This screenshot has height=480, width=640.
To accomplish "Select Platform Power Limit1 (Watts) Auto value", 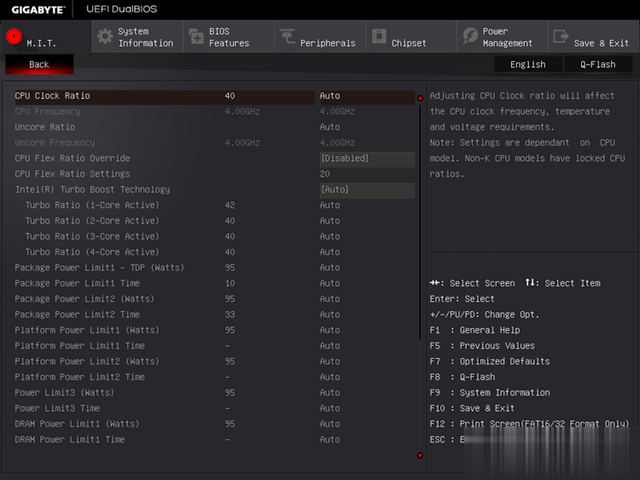I will tap(330, 330).
